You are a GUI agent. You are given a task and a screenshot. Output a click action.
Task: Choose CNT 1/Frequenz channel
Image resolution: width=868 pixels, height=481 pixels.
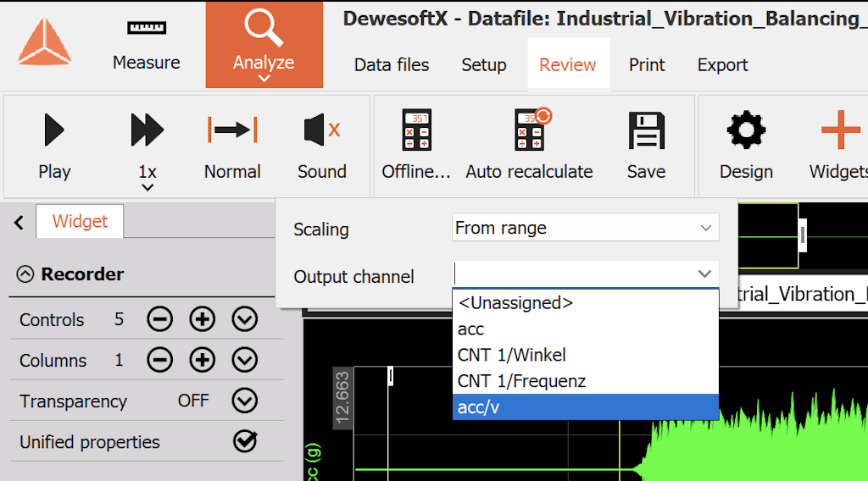click(x=585, y=381)
